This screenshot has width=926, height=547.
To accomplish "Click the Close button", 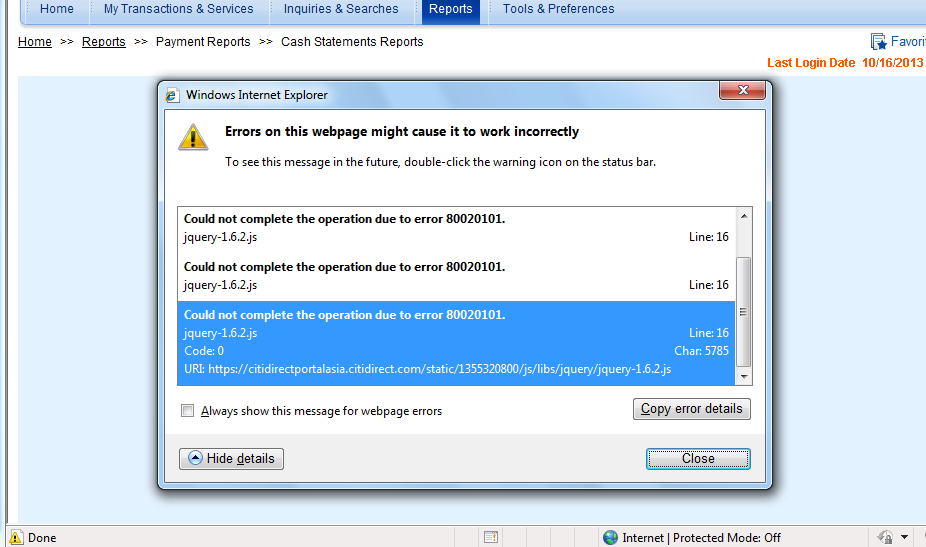I will (x=698, y=459).
